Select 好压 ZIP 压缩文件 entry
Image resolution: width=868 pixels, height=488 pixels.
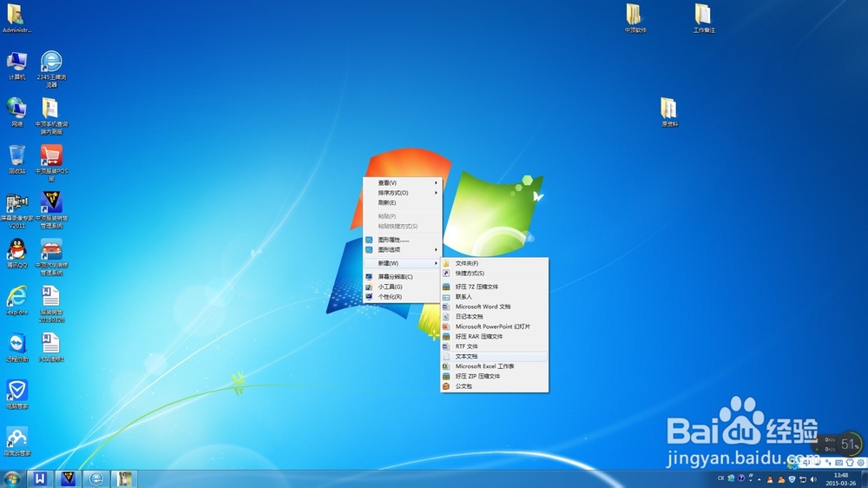[x=495, y=376]
